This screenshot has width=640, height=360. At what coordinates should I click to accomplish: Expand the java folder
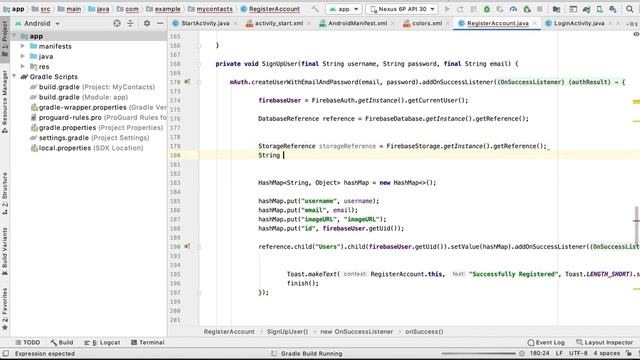coord(23,56)
